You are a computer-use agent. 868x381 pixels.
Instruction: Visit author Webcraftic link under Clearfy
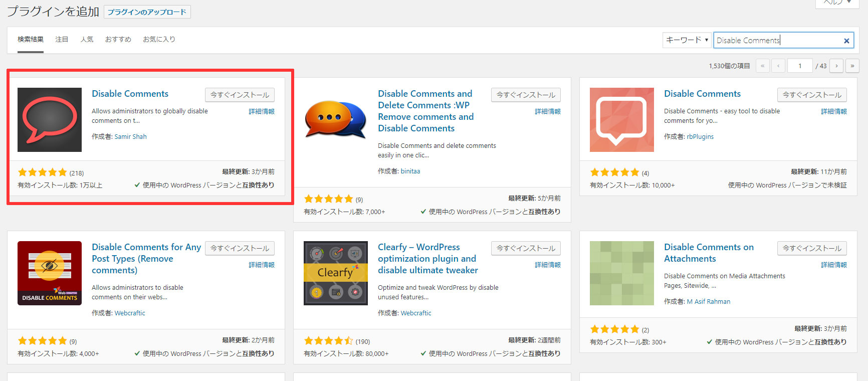click(416, 313)
